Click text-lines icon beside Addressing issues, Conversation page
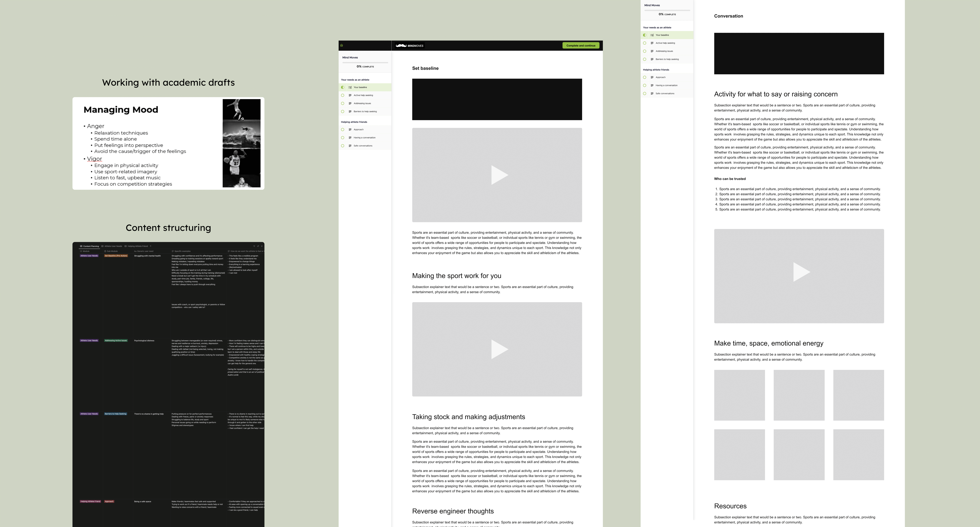Viewport: 980px width, 527px height. (652, 51)
